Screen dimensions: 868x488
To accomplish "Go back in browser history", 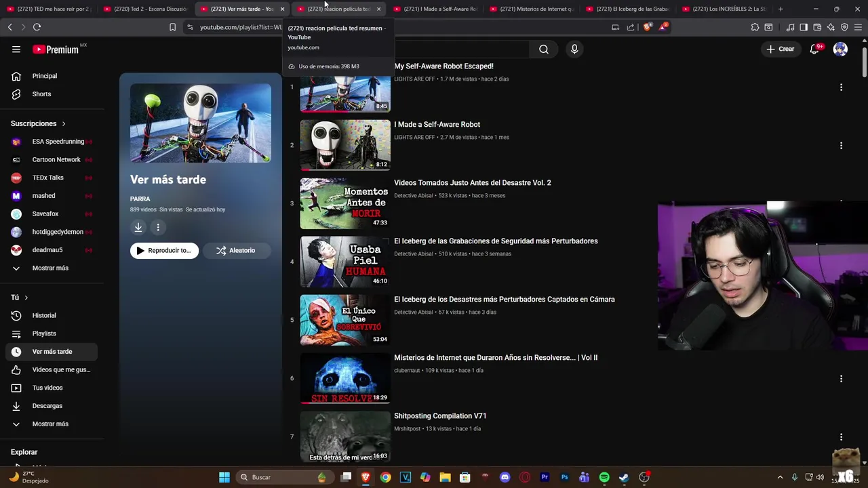I will [9, 27].
